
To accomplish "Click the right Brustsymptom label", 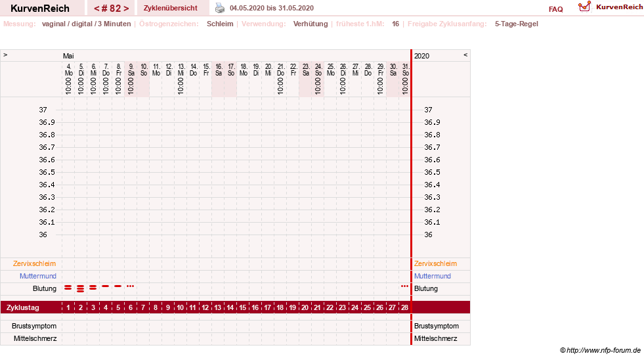I will 437,326.
